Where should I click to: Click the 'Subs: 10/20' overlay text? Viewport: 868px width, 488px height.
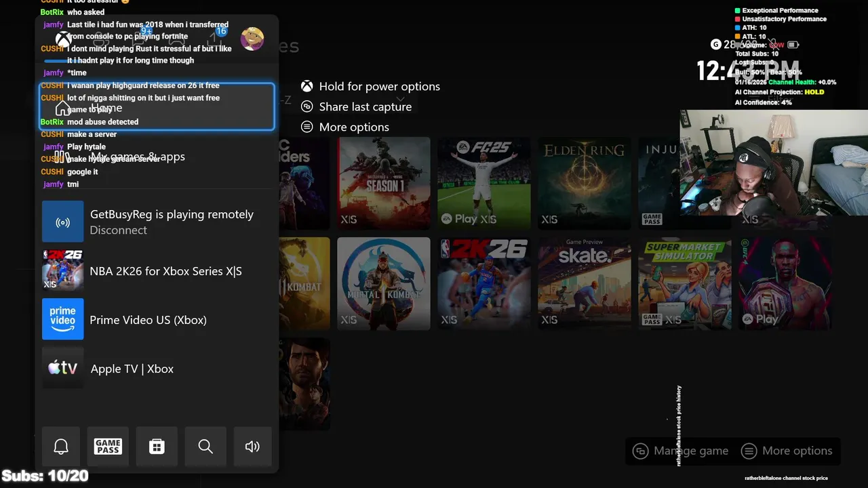45,476
